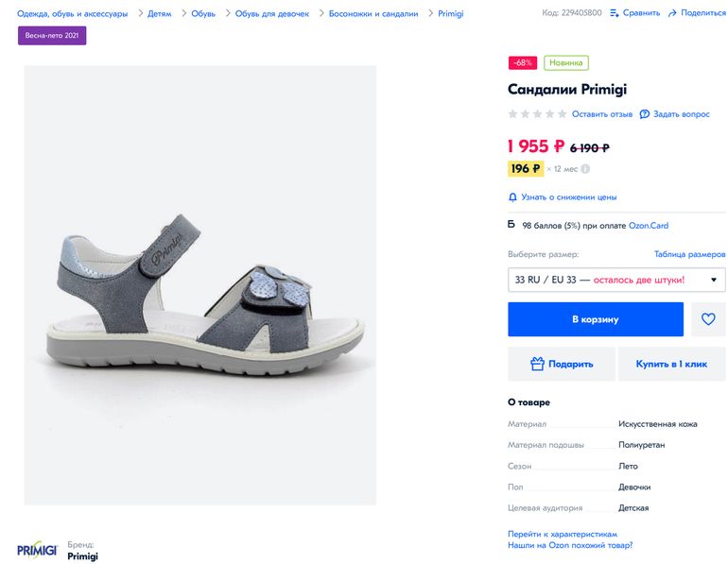728x564 pixels.
Task: Click the Share arrow icon
Action: (x=672, y=13)
